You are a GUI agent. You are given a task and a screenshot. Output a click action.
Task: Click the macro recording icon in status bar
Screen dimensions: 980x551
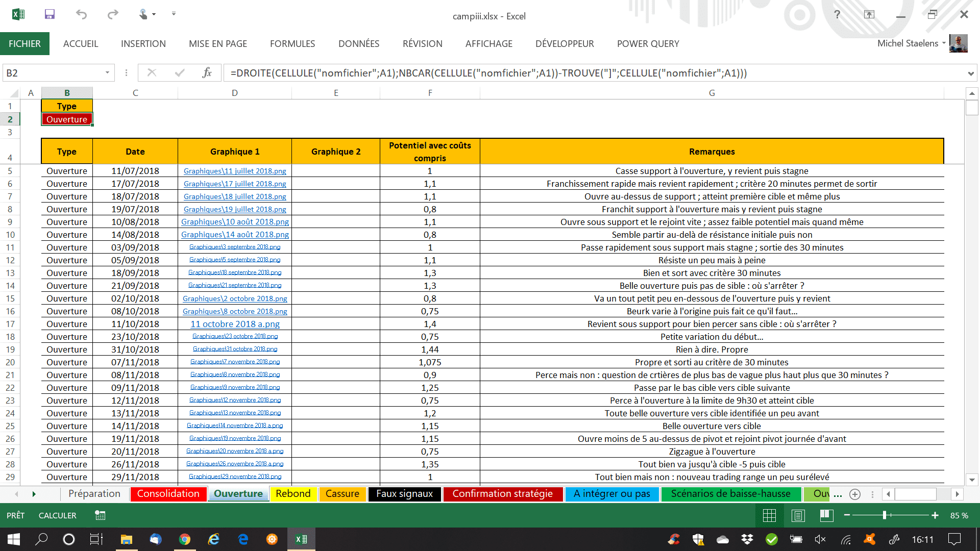[x=100, y=516]
